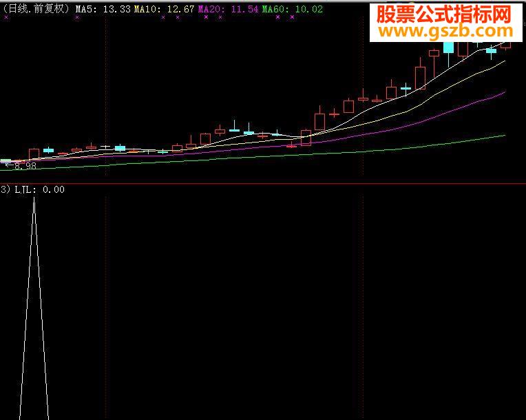526x420 pixels.
Task: Click the LTL: 0.00 indicator label
Action: tap(39, 189)
